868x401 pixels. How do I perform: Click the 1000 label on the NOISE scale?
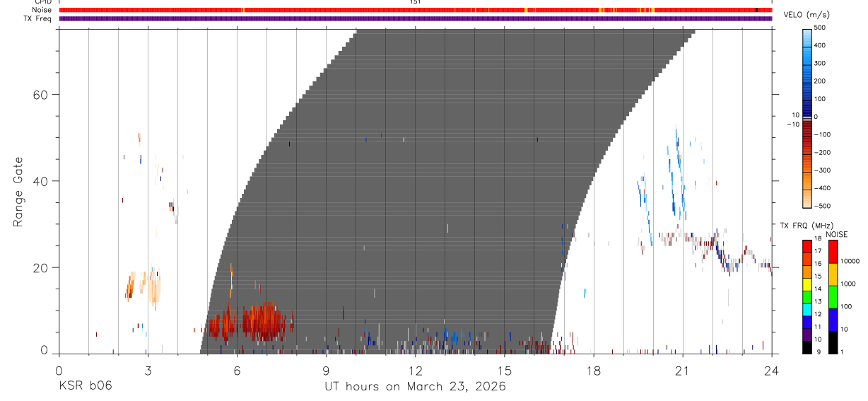pyautogui.click(x=848, y=284)
